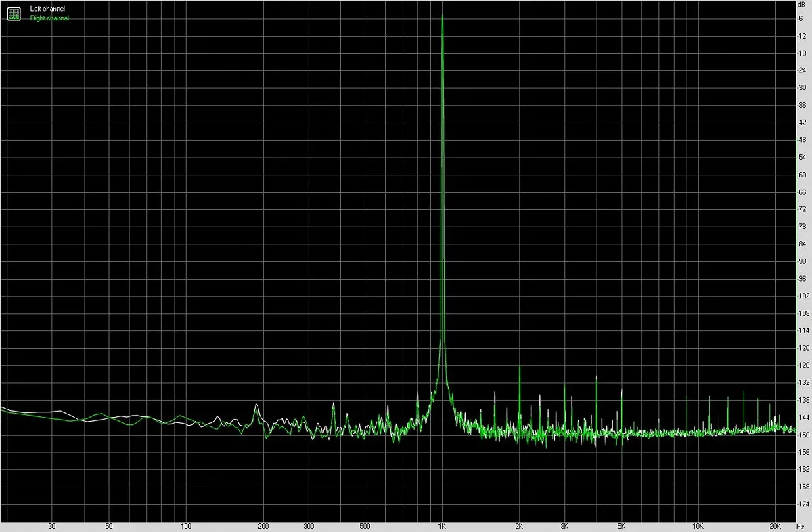Click the '10K' frequency axis label
Screen dimensions: 812x532
tap(698, 526)
